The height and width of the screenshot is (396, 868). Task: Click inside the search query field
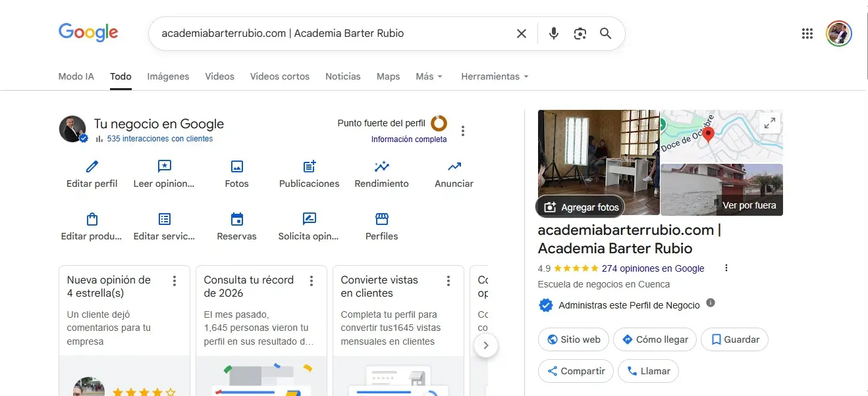333,34
